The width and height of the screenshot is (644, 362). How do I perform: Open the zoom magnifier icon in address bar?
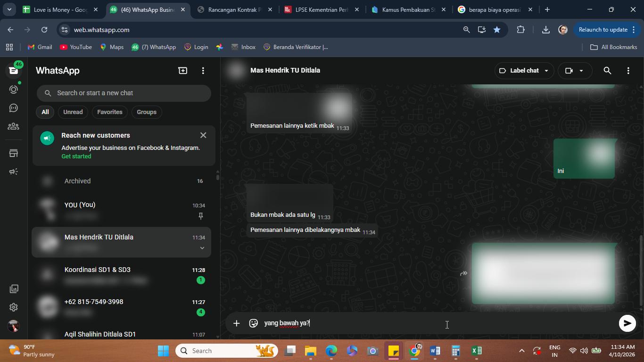[466, 30]
